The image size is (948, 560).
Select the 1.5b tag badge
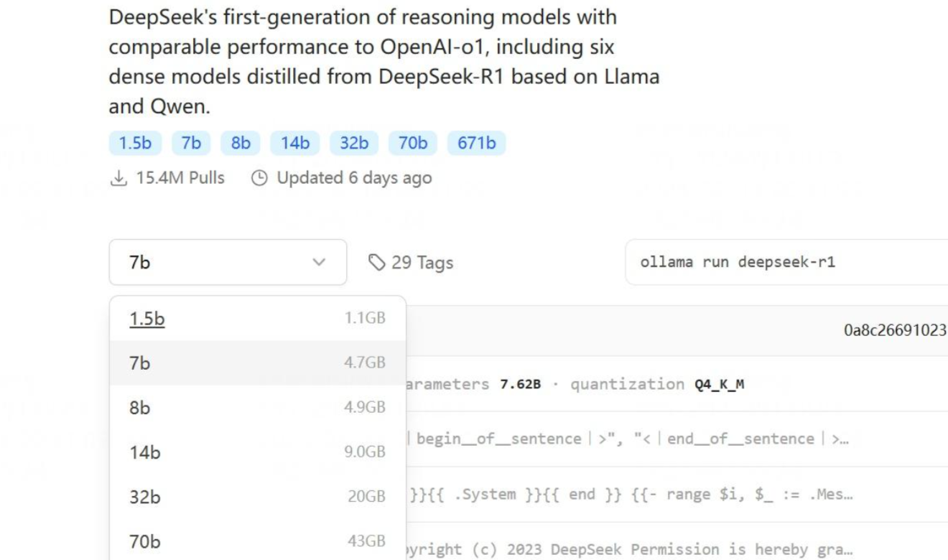point(135,143)
